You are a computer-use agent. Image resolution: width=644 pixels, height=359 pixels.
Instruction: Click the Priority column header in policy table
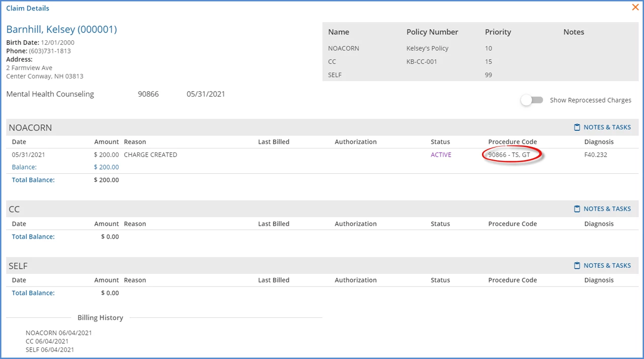[498, 32]
